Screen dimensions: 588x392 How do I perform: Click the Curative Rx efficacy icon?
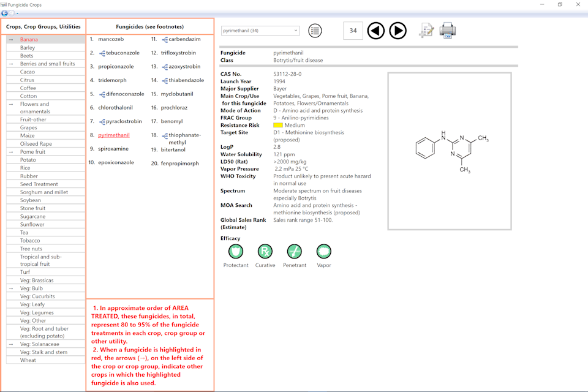tap(265, 251)
